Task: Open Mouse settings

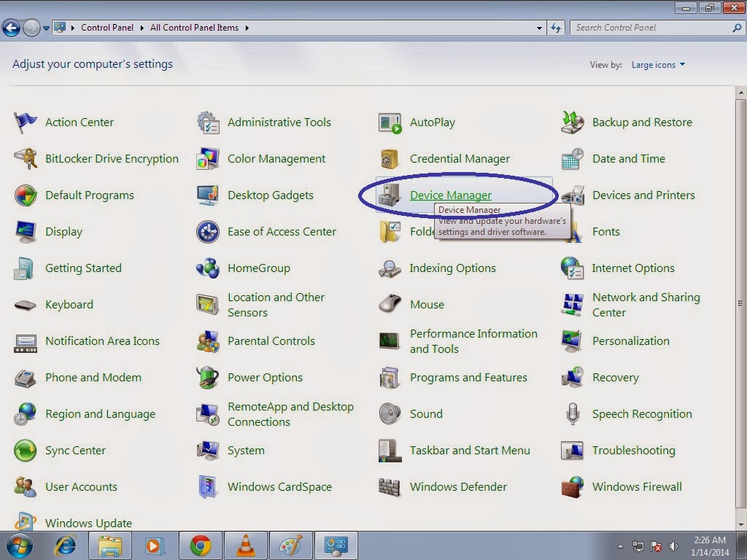Action: point(427,304)
